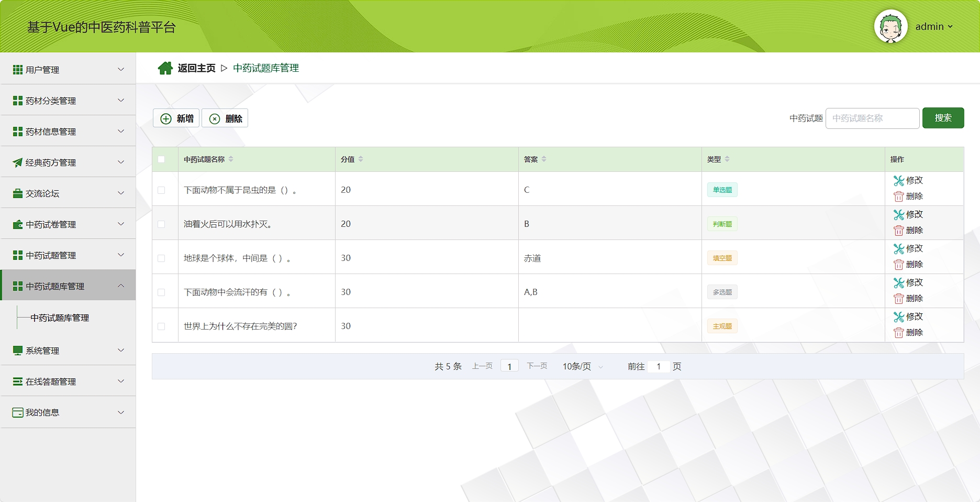Click the 返回主页 breadcrumb link

[x=196, y=68]
